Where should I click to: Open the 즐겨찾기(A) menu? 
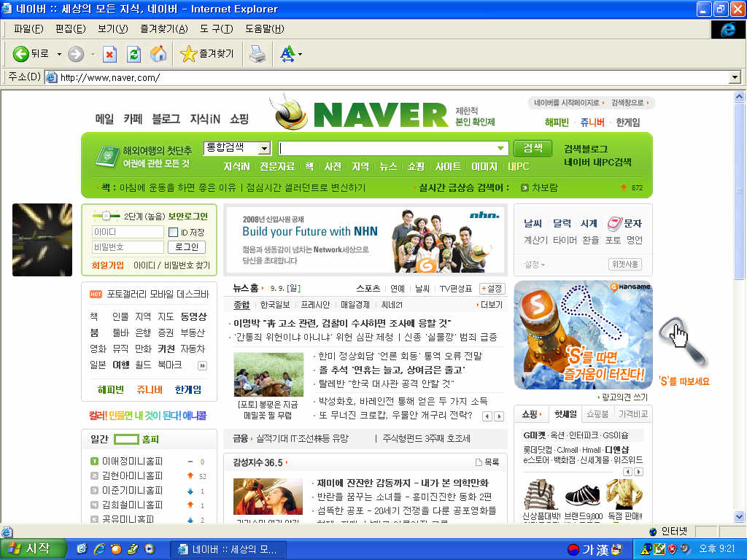click(164, 29)
